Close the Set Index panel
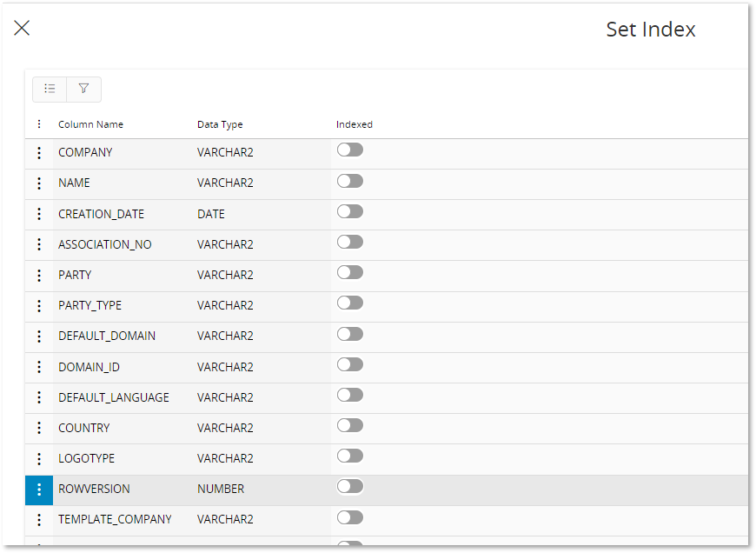This screenshot has width=756, height=553. tap(22, 28)
